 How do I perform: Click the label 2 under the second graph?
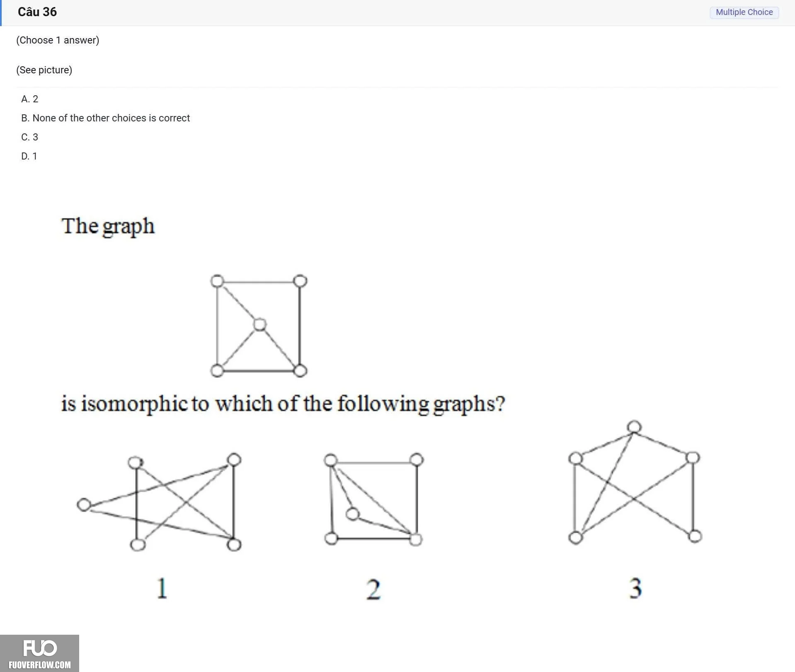(373, 590)
